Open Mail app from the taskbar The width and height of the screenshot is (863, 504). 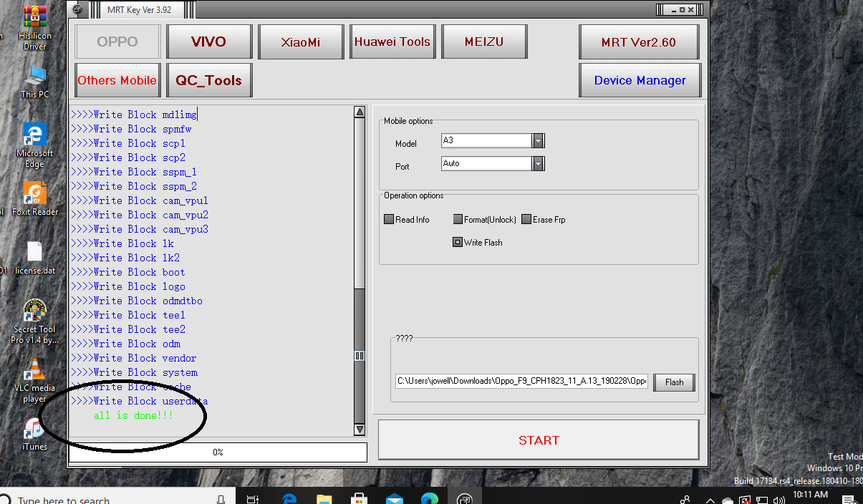tap(395, 499)
